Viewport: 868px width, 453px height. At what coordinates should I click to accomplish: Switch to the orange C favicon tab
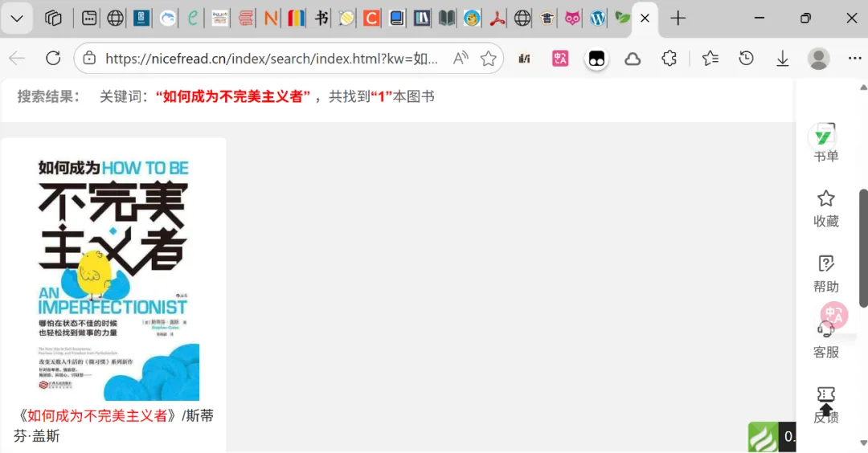tap(371, 18)
